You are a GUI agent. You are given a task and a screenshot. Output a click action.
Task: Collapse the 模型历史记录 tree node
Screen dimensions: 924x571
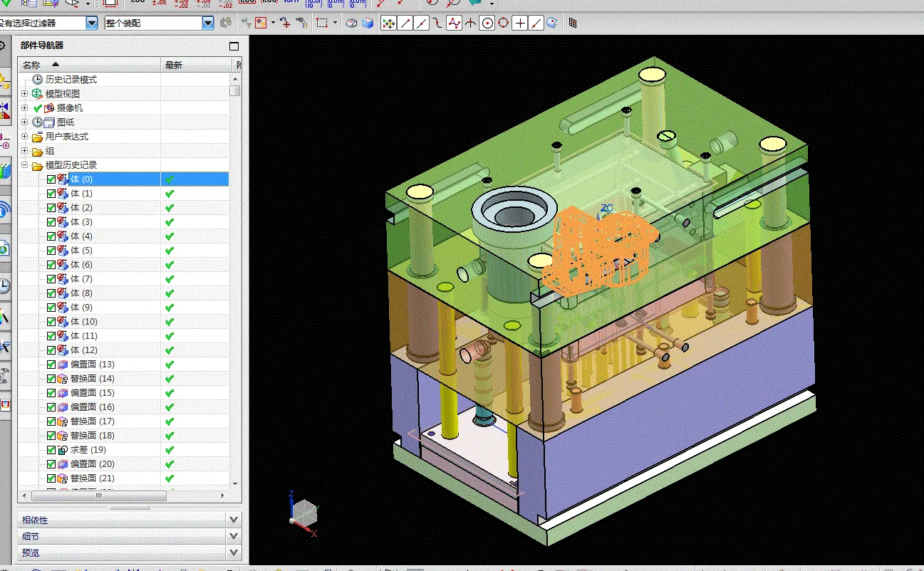point(25,165)
